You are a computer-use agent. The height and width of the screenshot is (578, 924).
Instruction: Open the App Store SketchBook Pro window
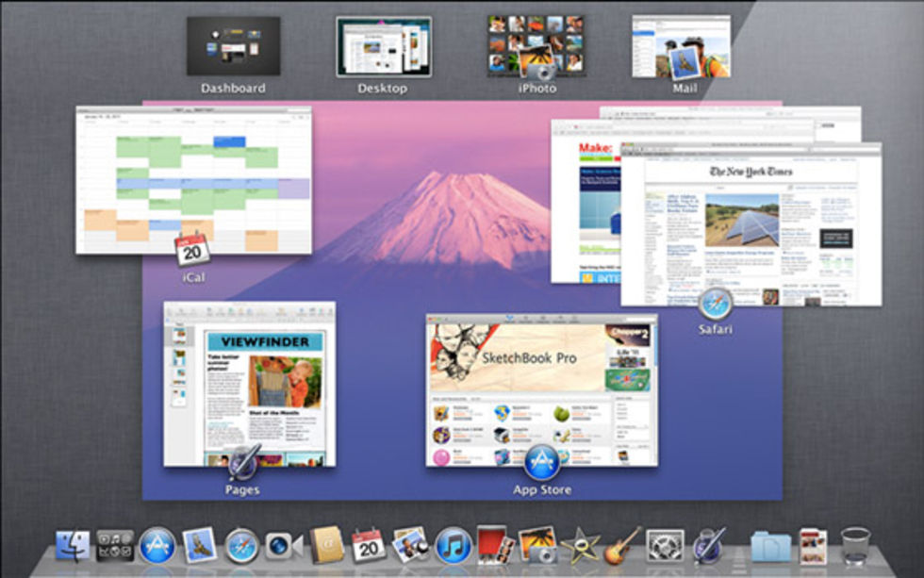[541, 389]
